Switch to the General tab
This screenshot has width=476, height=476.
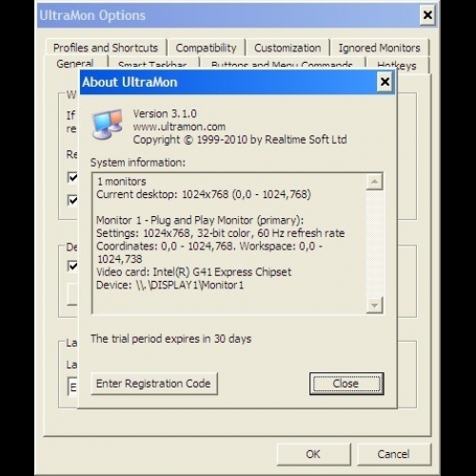click(x=75, y=64)
